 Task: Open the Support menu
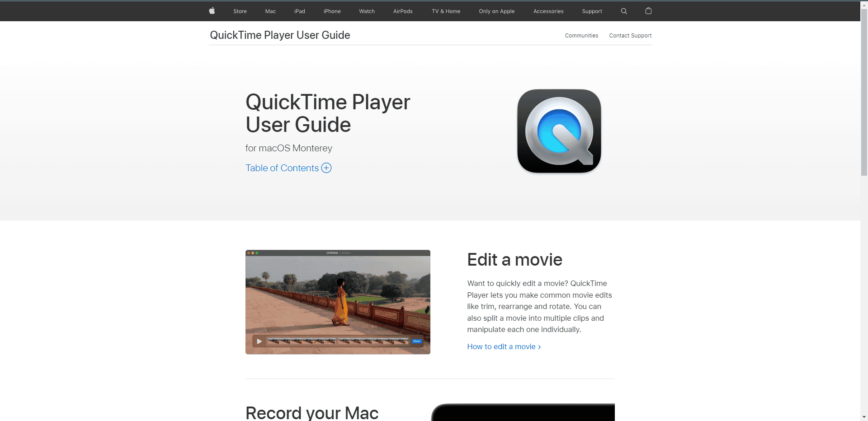(x=592, y=11)
